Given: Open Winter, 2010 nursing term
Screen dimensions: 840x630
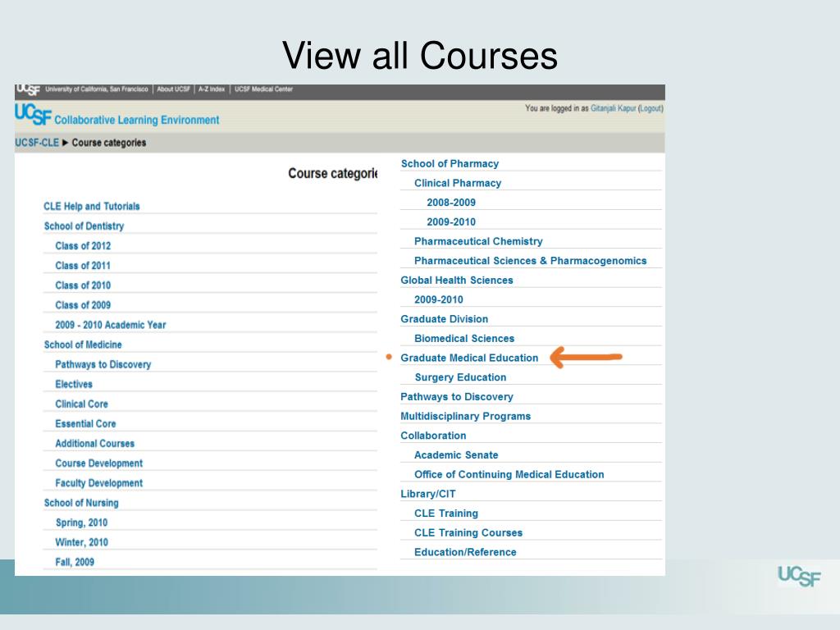Looking at the screenshot, I should 81,543.
